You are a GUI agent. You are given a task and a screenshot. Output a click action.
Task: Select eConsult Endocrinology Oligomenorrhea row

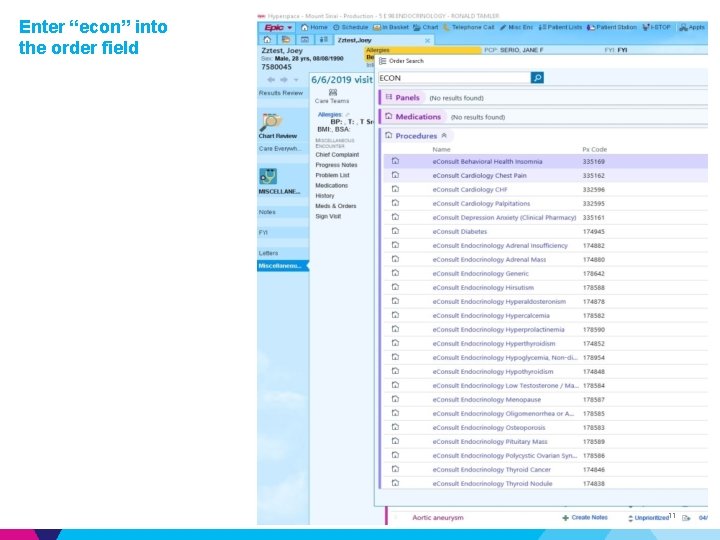[x=546, y=413]
